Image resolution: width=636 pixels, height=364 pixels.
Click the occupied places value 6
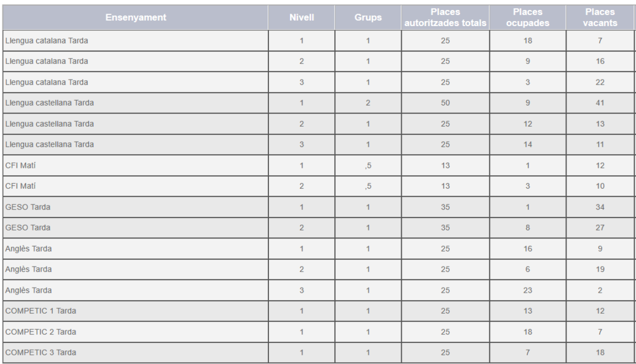527,270
